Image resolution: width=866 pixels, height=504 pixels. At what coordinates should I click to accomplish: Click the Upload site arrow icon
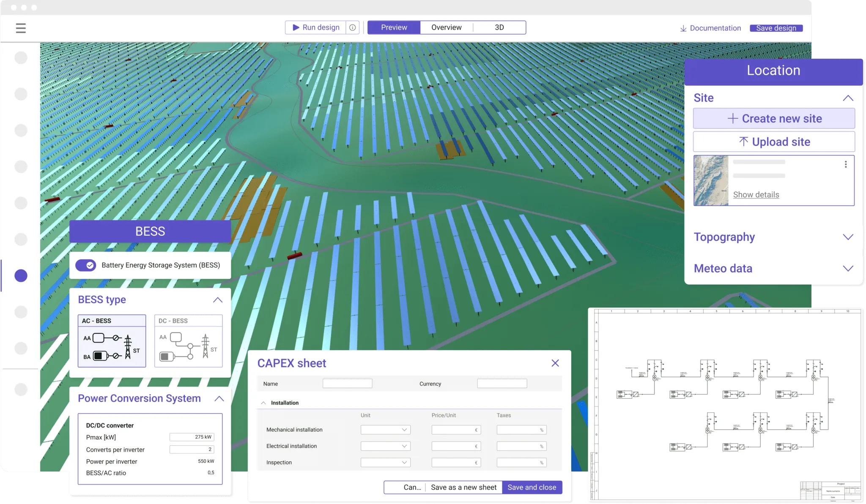tap(743, 142)
